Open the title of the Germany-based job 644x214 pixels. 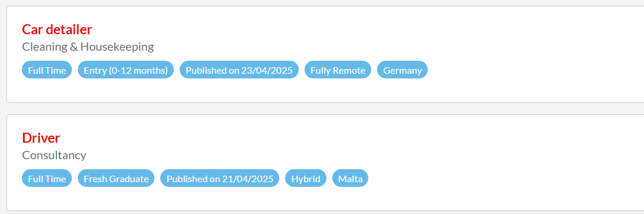(57, 29)
